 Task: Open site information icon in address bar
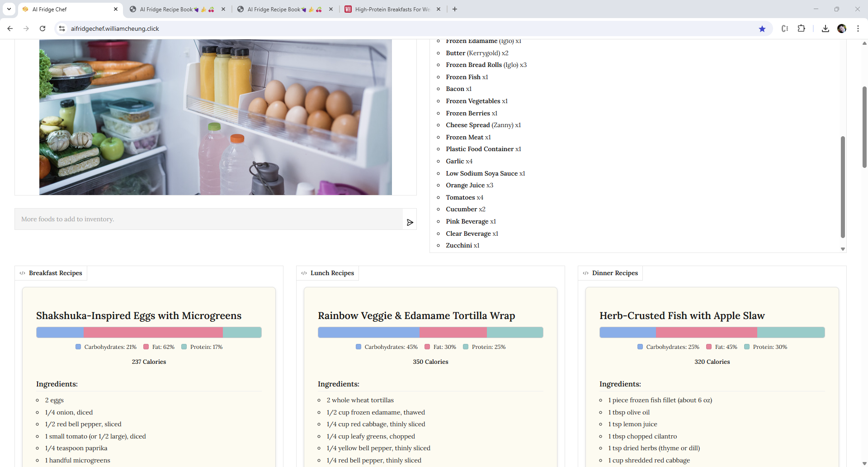click(x=62, y=29)
